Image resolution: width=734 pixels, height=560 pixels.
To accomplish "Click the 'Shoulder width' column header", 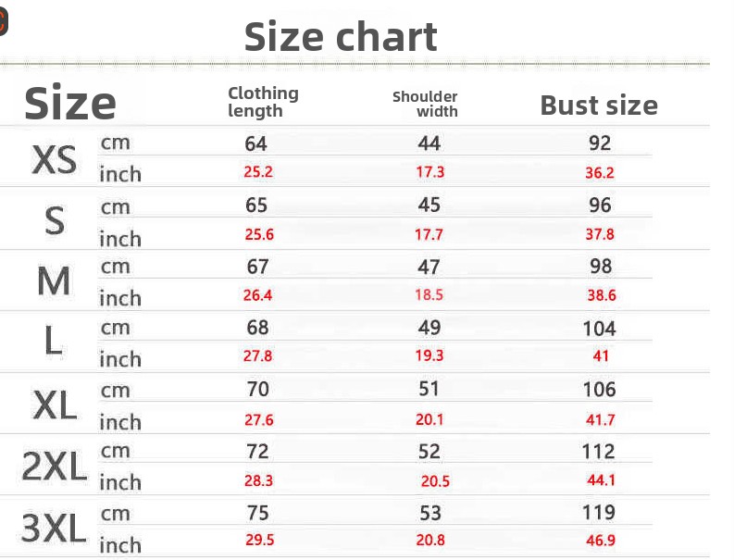I will [426, 104].
